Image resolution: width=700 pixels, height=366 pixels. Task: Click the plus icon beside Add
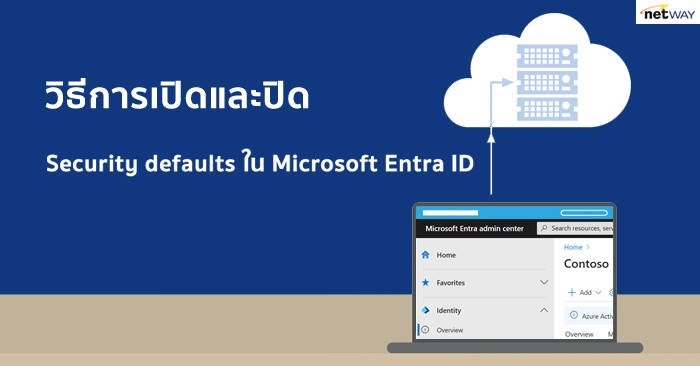tap(571, 292)
